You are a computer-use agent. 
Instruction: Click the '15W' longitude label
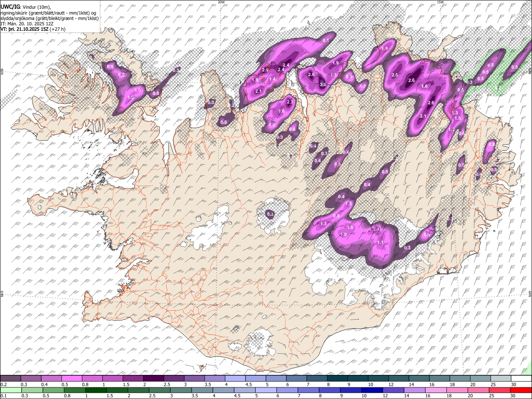point(440,2)
